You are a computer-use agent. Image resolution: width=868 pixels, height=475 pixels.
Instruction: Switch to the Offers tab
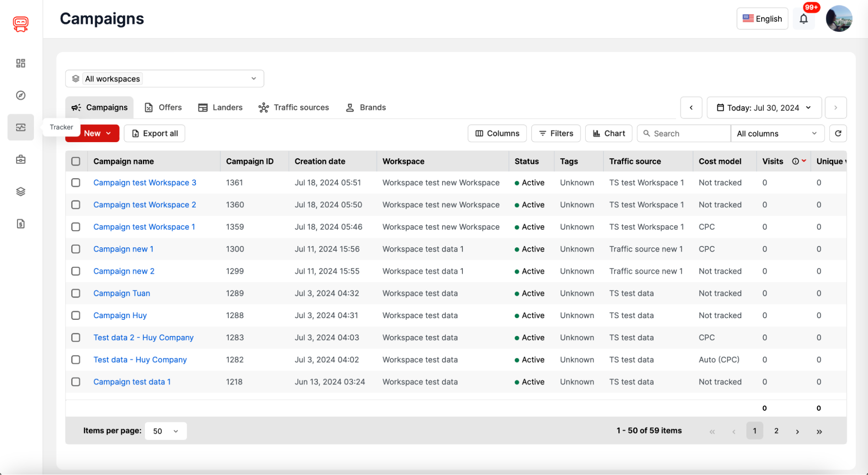tap(163, 107)
